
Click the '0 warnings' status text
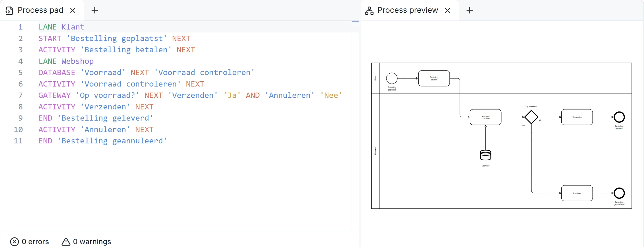(92, 242)
